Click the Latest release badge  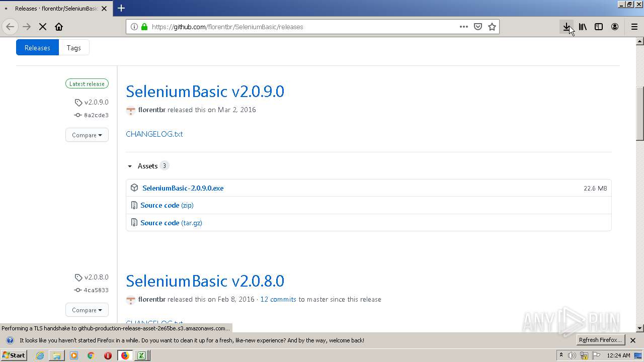(87, 84)
